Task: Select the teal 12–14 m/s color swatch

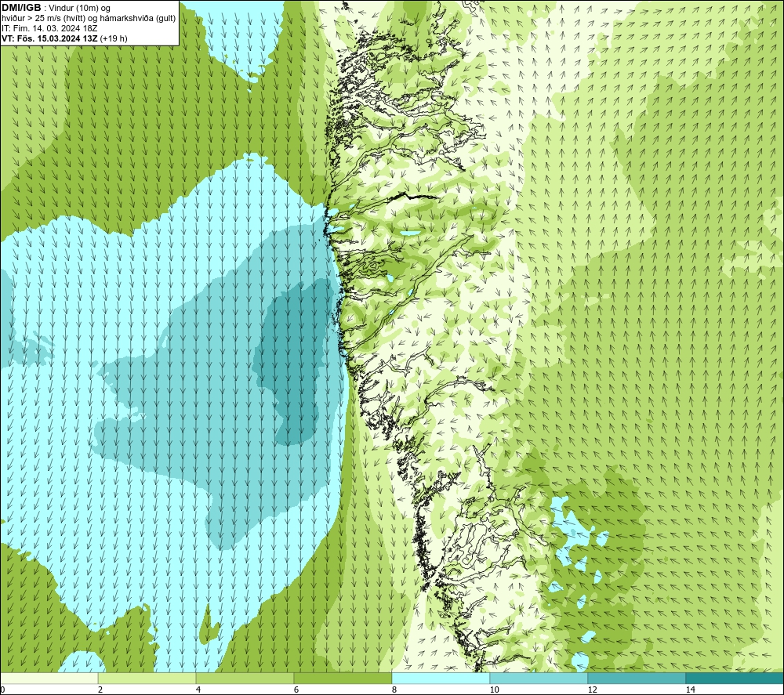Action: (637, 678)
